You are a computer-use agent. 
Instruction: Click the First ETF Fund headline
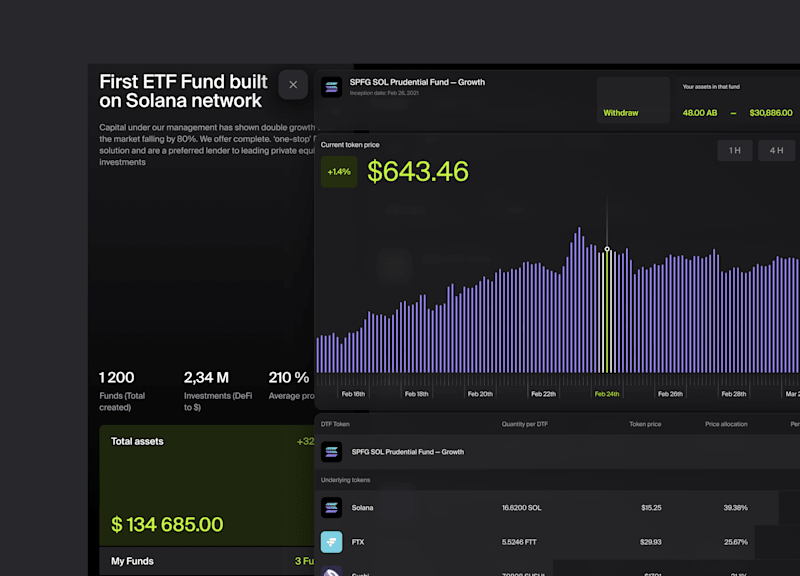coord(183,91)
